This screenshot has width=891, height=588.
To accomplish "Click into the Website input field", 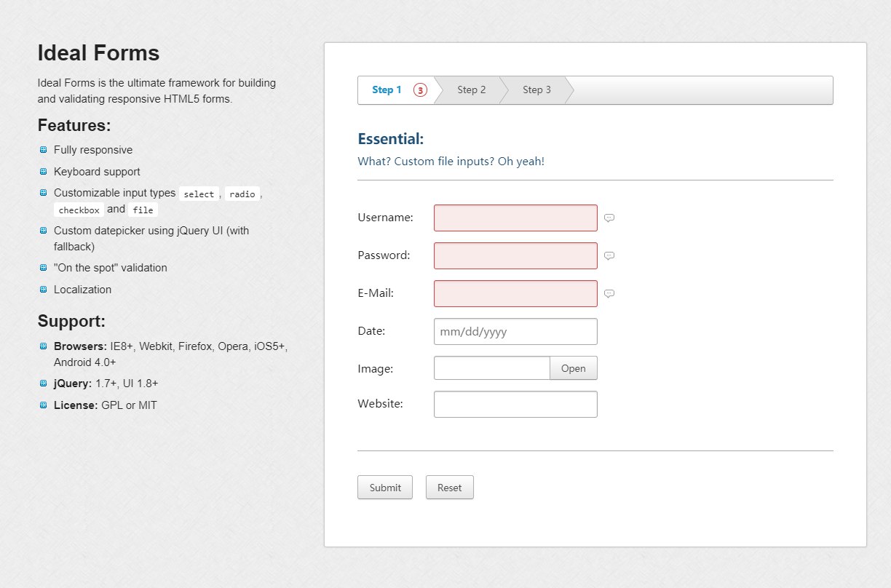I will click(515, 404).
